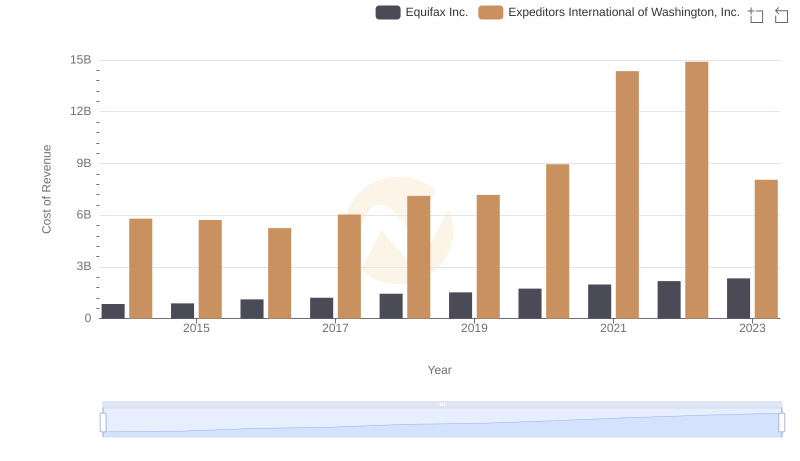
Task: Click the Expeditors bar for 2019
Action: tap(488, 257)
